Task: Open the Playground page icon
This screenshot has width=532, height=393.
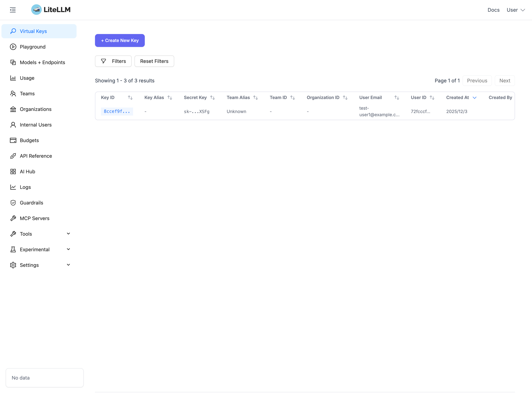Action: click(x=13, y=47)
